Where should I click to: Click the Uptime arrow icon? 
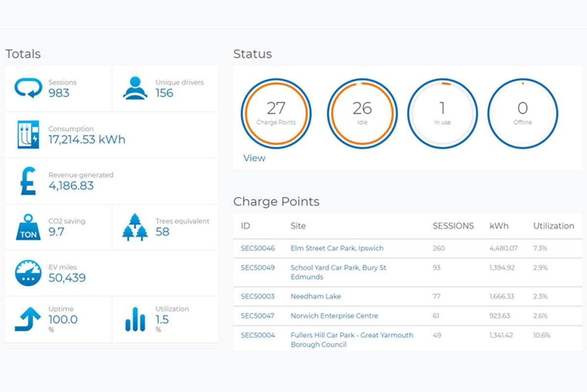[28, 319]
